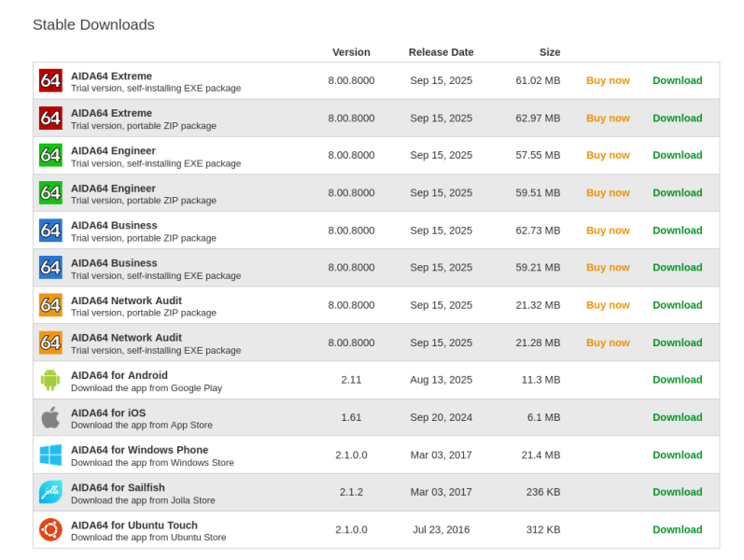
Task: Click the Size column header
Action: point(550,52)
